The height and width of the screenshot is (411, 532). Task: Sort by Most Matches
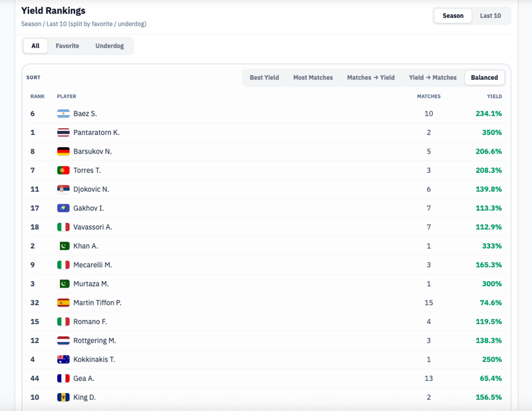pos(313,78)
